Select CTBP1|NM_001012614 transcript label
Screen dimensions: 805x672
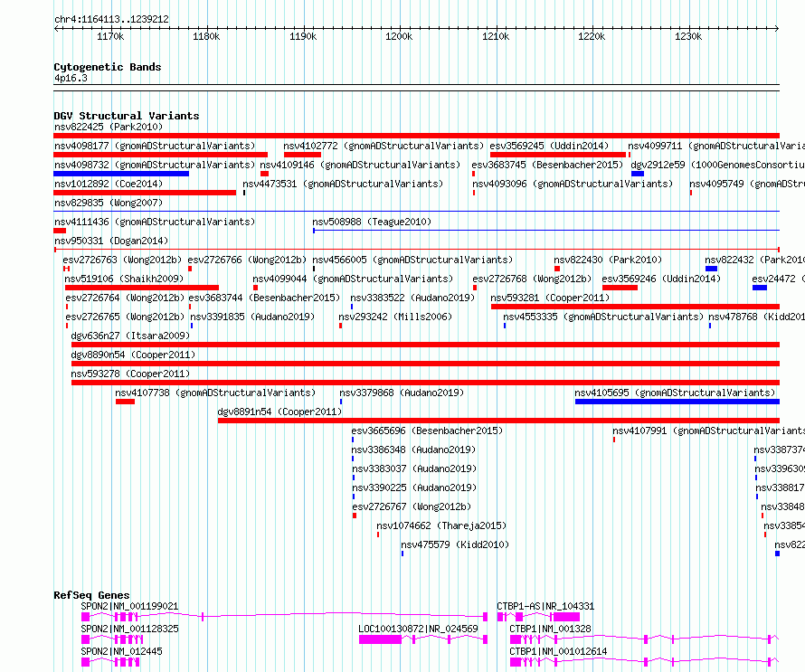coord(558,651)
